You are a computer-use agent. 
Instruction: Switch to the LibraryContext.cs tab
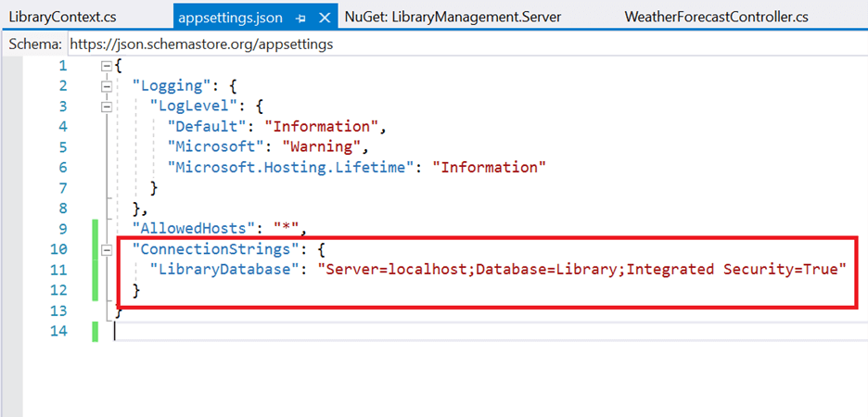point(59,17)
